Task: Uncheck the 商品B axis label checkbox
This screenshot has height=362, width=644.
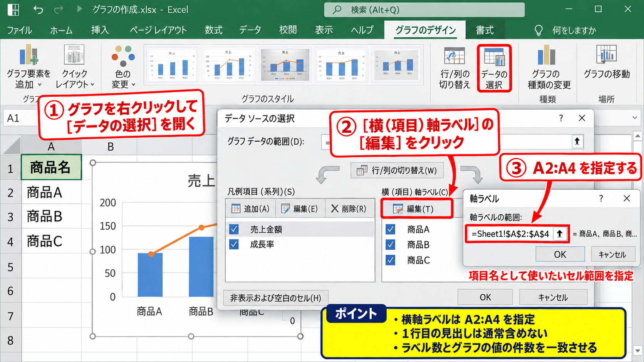Action: (x=390, y=244)
